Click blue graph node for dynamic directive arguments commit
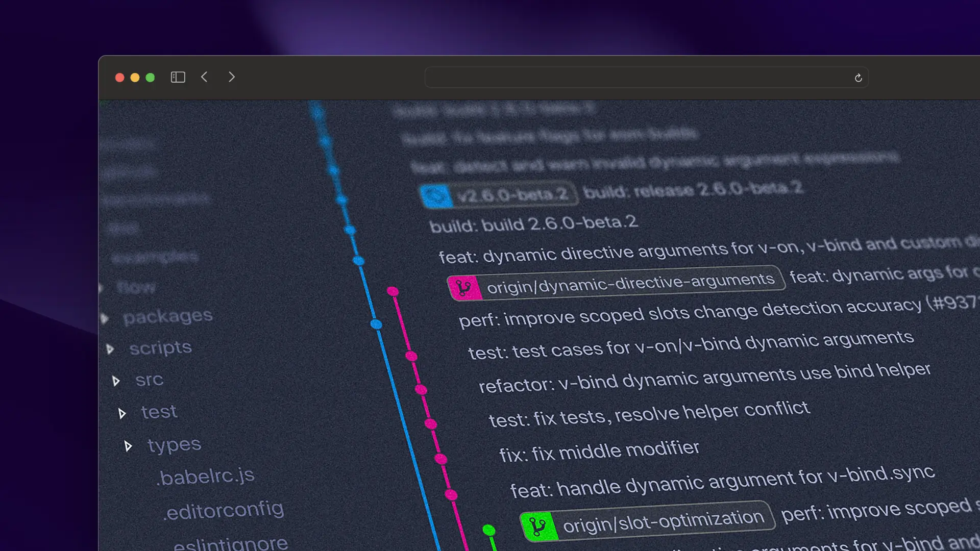The height and width of the screenshot is (551, 980). [x=359, y=261]
